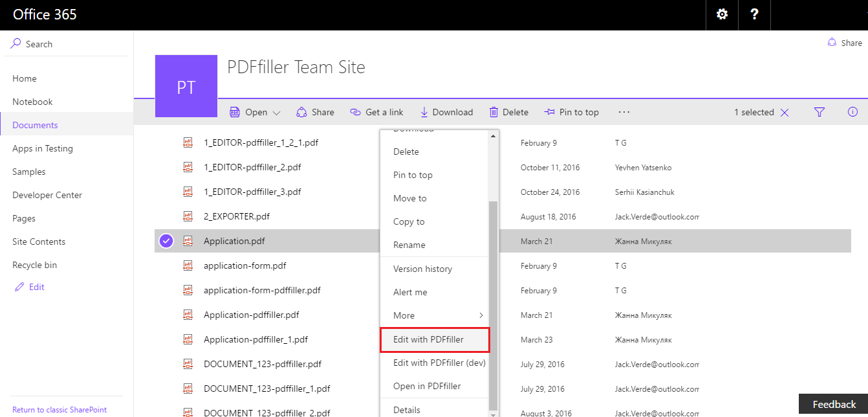This screenshot has height=417, width=868.
Task: Click the Return to classic SharePoint link
Action: point(60,409)
